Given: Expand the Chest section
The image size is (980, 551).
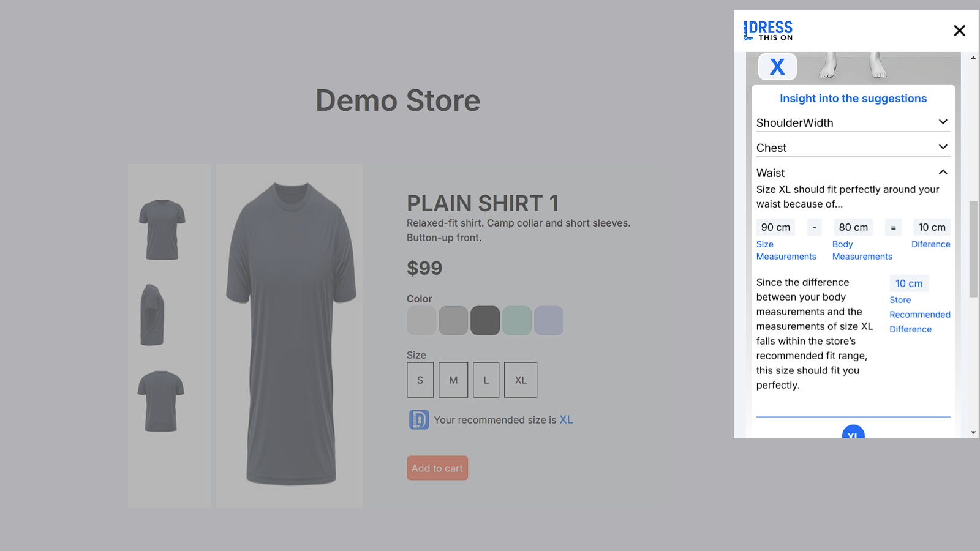Looking at the screenshot, I should (853, 148).
